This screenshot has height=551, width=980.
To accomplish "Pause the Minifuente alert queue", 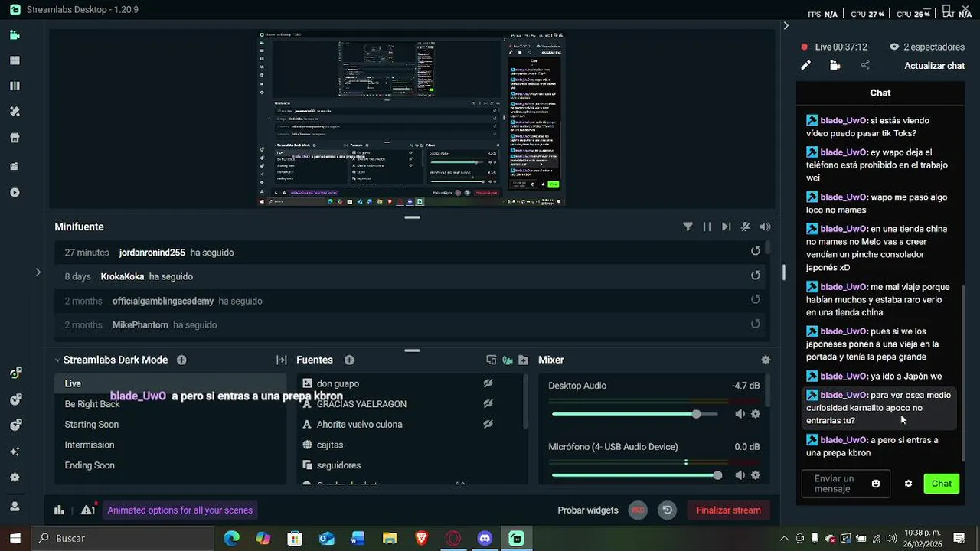I will 707,227.
